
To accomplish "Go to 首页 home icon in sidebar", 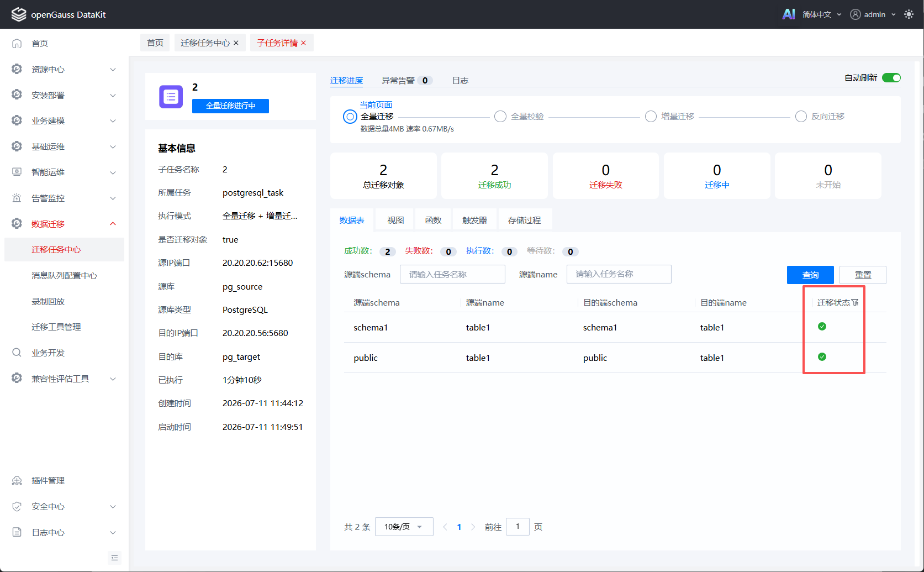I will click(17, 43).
